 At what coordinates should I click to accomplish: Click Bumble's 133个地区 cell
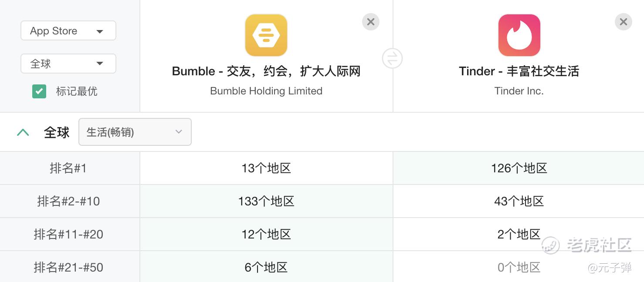(x=266, y=201)
